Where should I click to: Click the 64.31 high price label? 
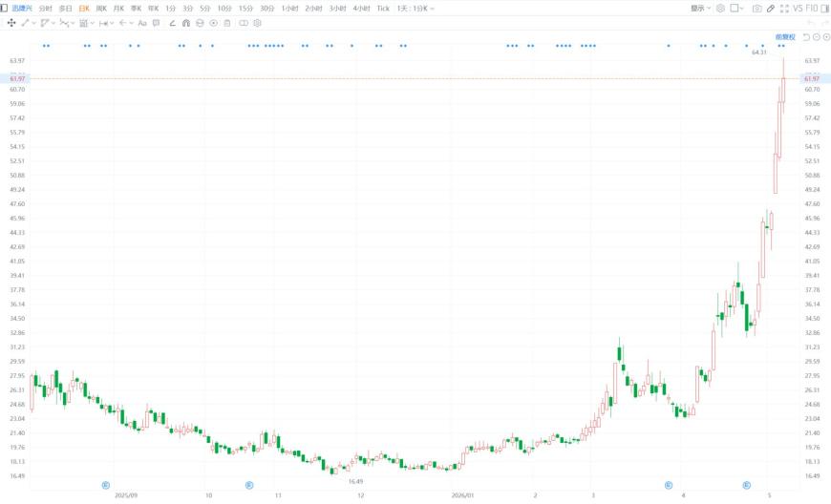[759, 52]
